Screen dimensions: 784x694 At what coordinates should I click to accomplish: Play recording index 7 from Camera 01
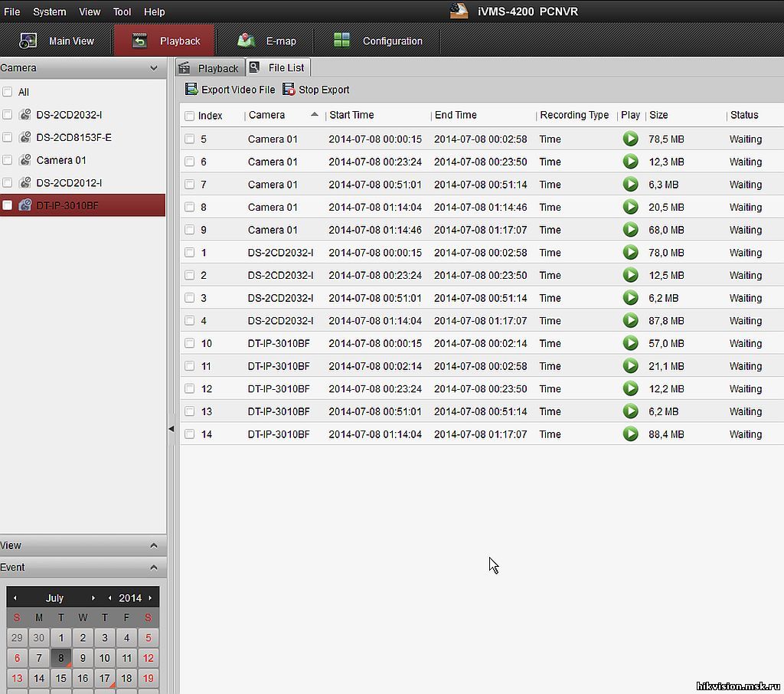coord(631,184)
